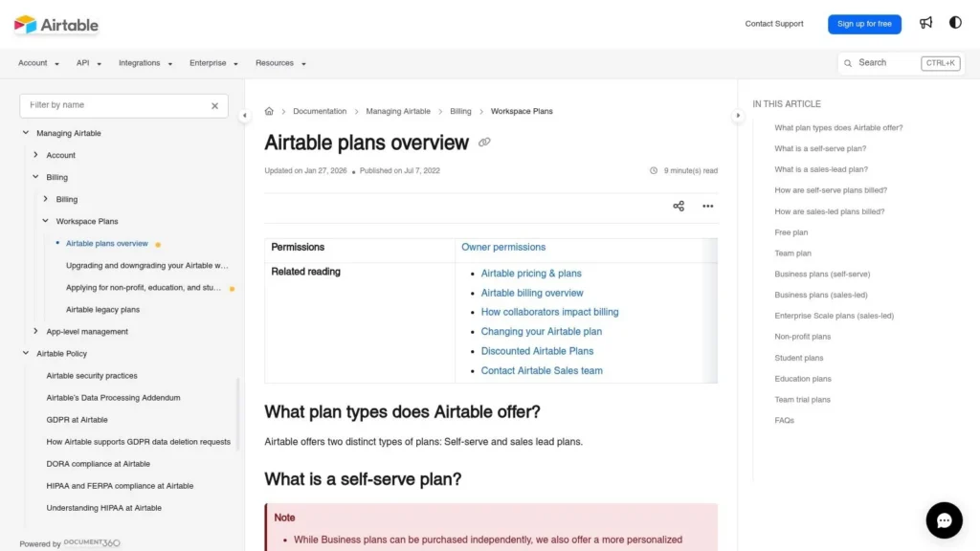Open the Airtable billing overview link

point(532,293)
